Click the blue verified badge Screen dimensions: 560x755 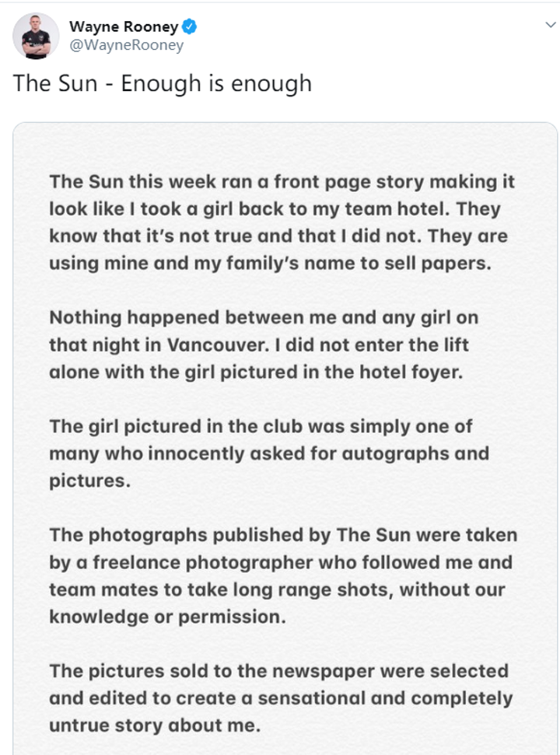coord(189,27)
